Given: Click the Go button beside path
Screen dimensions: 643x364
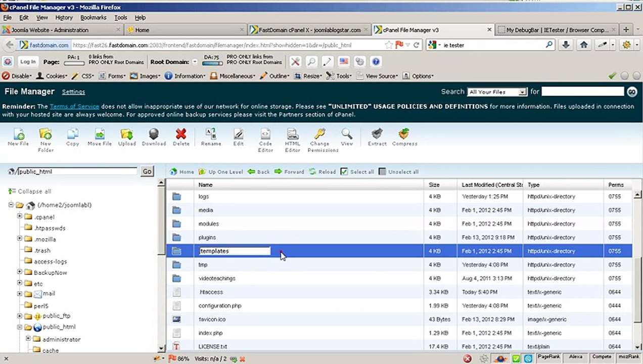Looking at the screenshot, I should [x=147, y=171].
